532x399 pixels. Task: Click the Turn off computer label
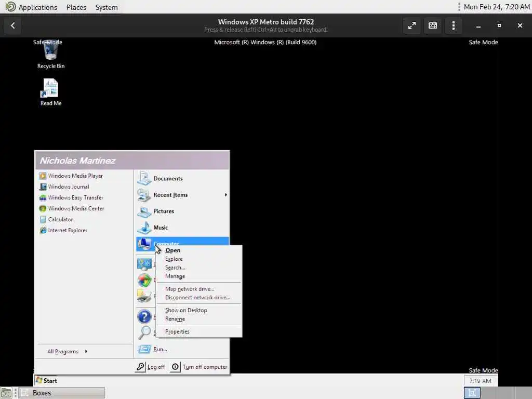point(205,367)
